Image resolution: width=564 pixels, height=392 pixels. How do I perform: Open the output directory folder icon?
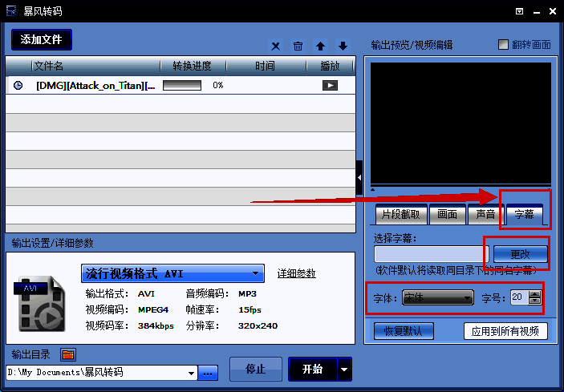(x=67, y=354)
